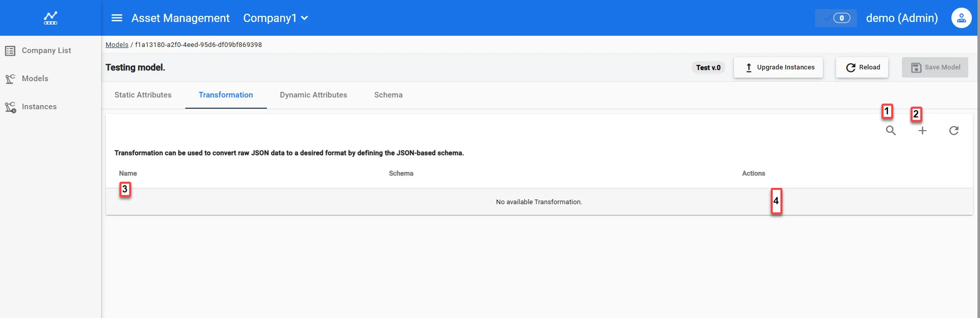This screenshot has height=318, width=980.
Task: Add a new transformation with plus icon
Action: [x=922, y=131]
